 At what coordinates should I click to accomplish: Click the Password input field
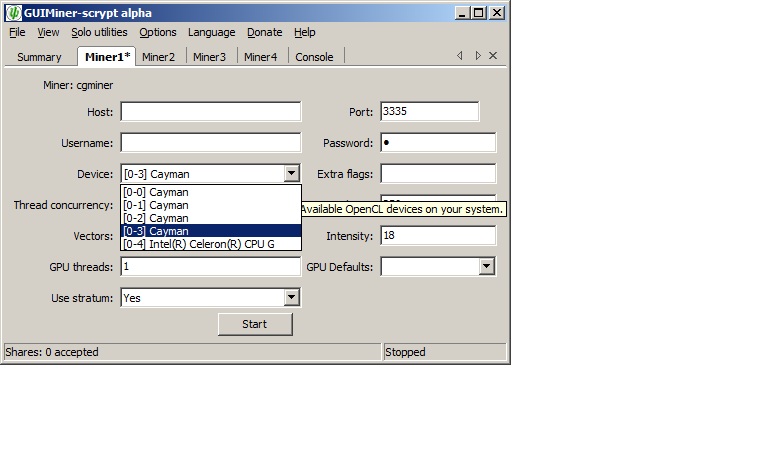point(438,143)
